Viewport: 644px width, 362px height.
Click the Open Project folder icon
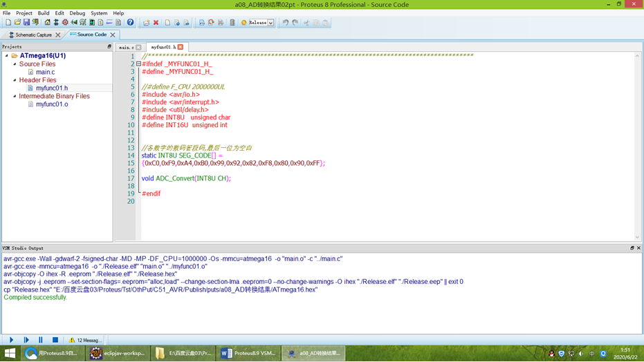point(17,23)
